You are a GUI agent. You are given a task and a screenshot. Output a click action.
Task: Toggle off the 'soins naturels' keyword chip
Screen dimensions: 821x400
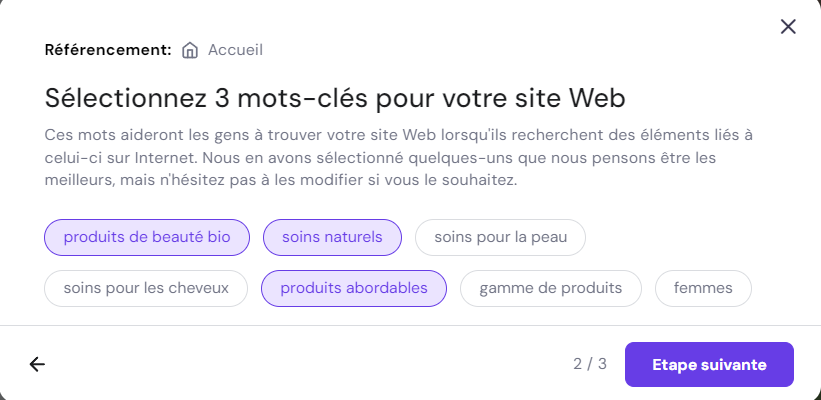[332, 237]
